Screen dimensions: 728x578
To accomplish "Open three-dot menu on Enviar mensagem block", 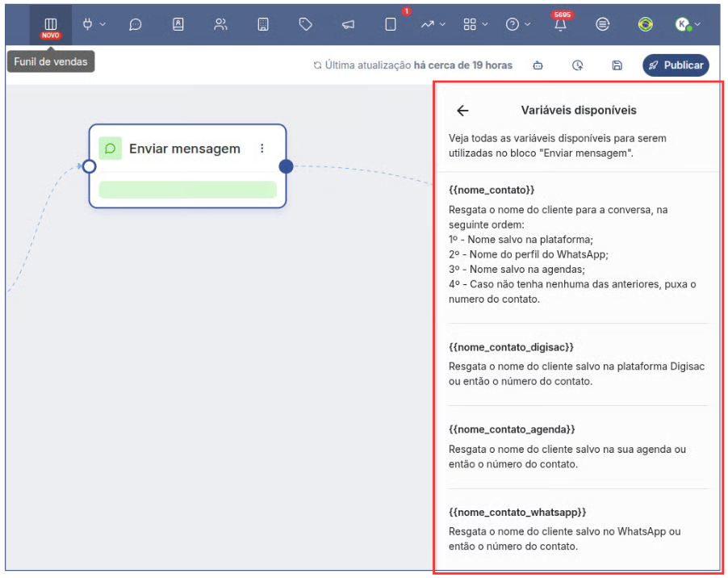I will (262, 149).
